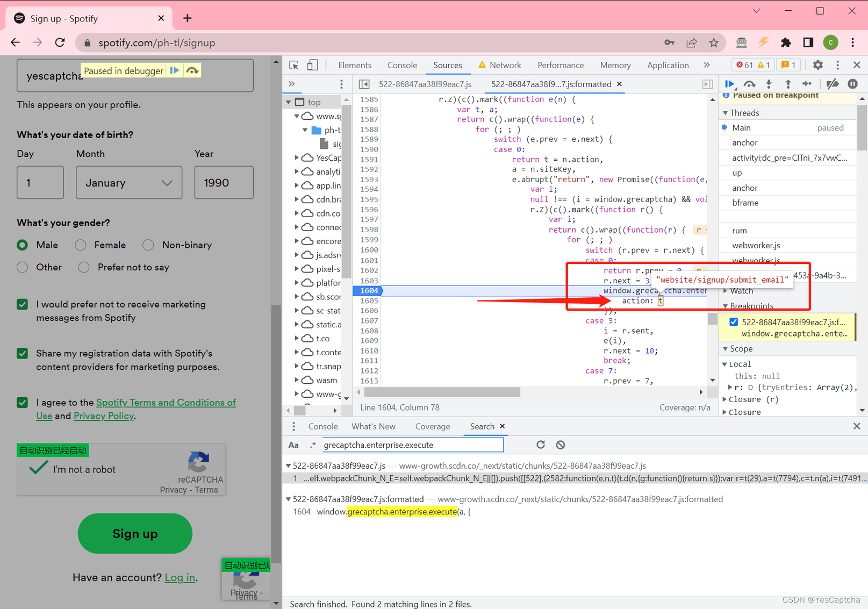Open DevTools more options menu
The image size is (868, 609).
coord(837,65)
